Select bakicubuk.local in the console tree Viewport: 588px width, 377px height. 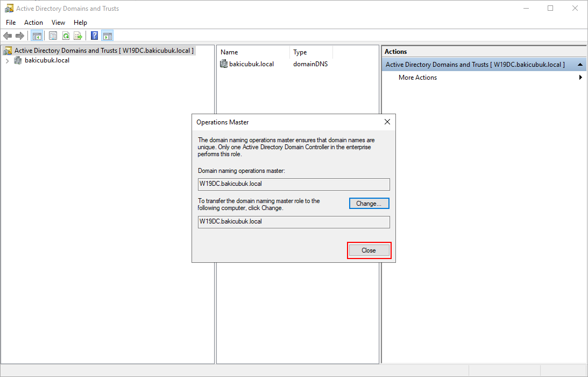(47, 60)
